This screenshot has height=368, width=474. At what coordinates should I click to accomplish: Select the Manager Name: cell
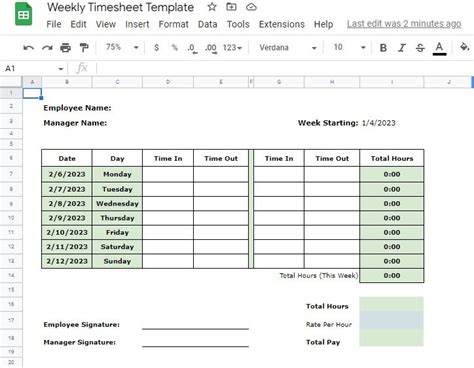(75, 123)
